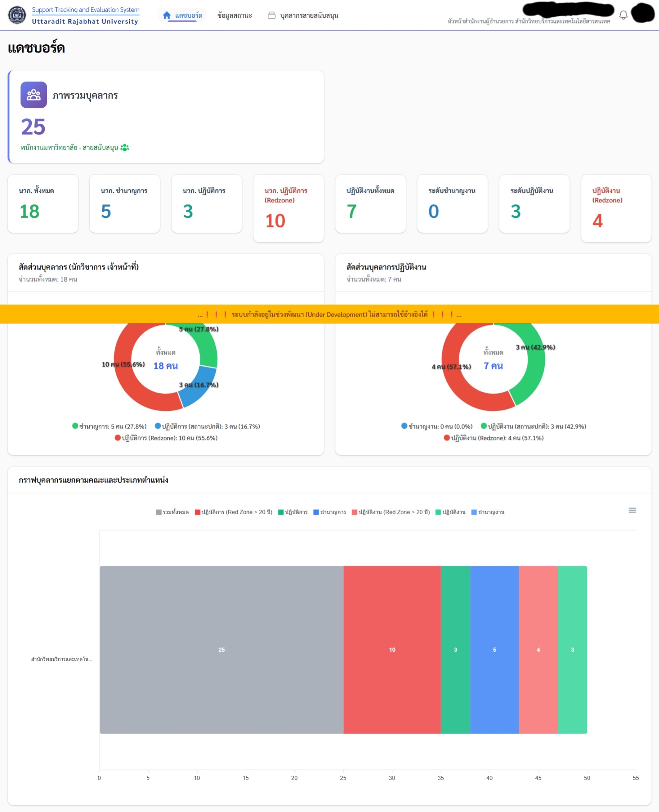
Task: Click the green people icon after สายสนับสนุน
Action: [x=124, y=148]
